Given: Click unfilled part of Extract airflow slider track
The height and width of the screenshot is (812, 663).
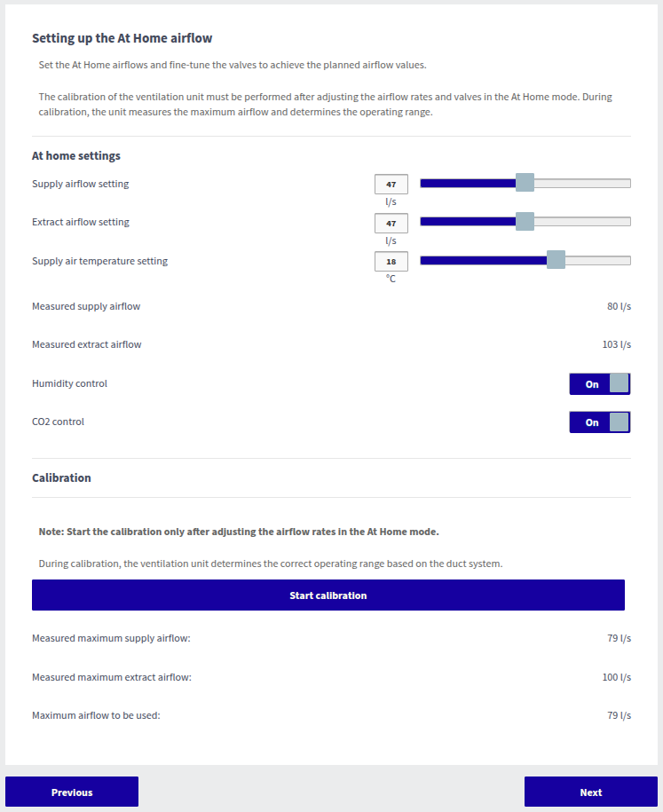Looking at the screenshot, I should tap(586, 222).
